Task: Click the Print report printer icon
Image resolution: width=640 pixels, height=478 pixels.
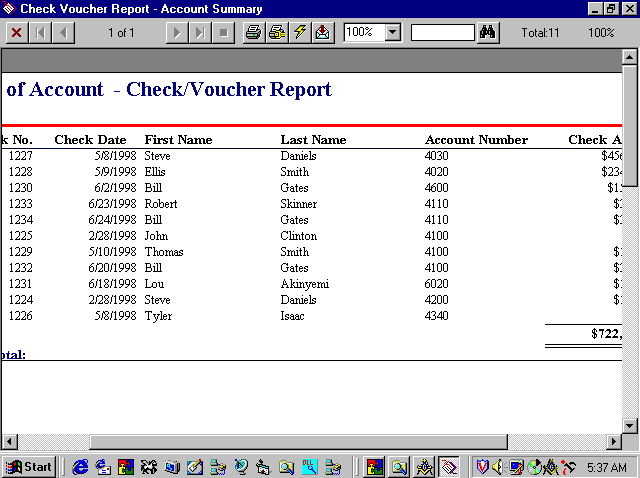Action: tap(254, 33)
